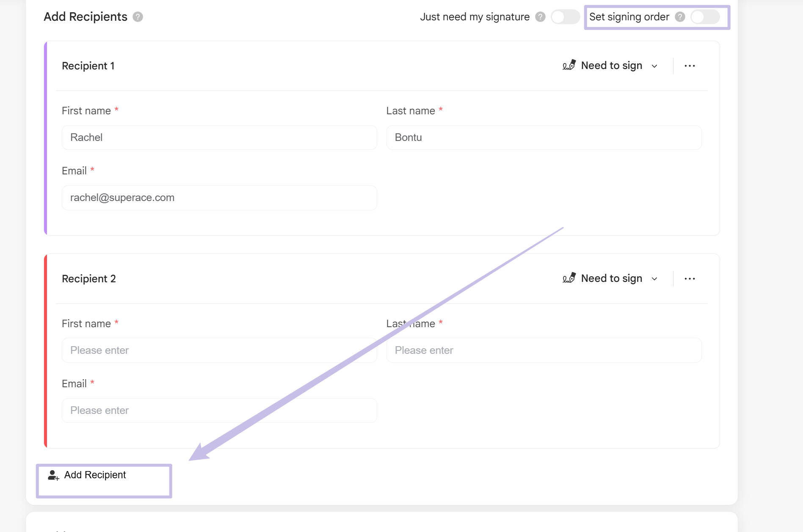Image resolution: width=803 pixels, height=532 pixels.
Task: Click help icon beside Add Recipients heading
Action: 138,17
